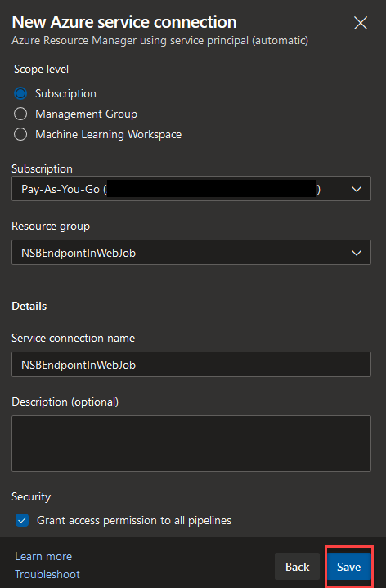
Task: Focus the Description (optional) text area
Action: [191, 443]
